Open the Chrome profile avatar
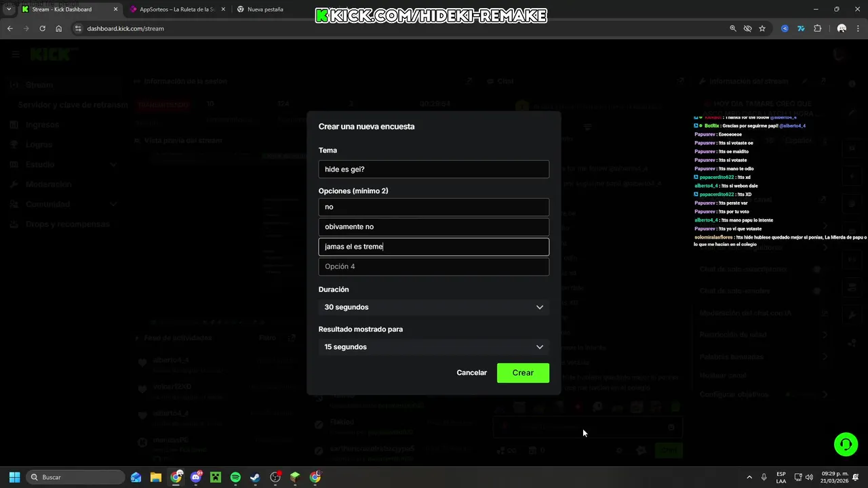This screenshot has width=868, height=488. coord(842,28)
